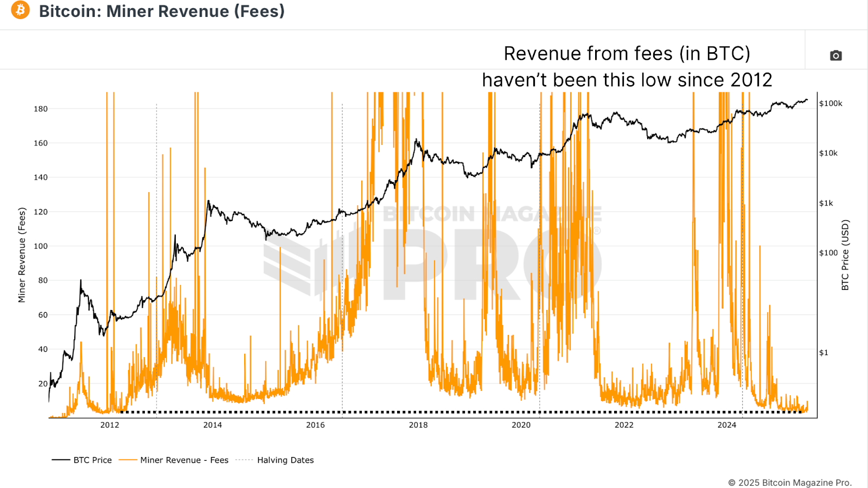Click the camera snapshot download icon
Viewport: 868px width, 488px height.
[835, 55]
